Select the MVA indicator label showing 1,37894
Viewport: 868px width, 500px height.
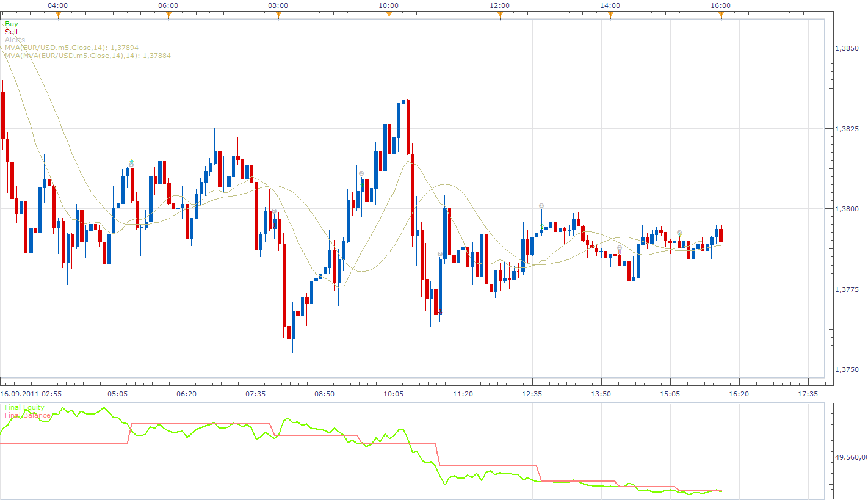tap(72, 47)
